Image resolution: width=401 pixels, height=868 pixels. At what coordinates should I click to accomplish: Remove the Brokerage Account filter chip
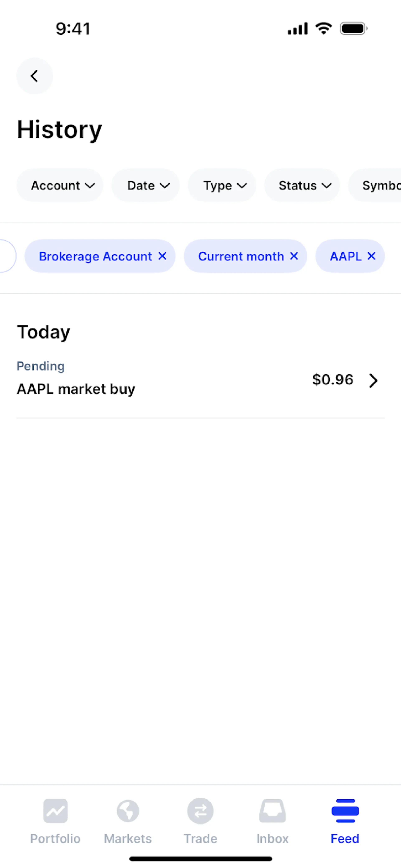[x=162, y=256]
